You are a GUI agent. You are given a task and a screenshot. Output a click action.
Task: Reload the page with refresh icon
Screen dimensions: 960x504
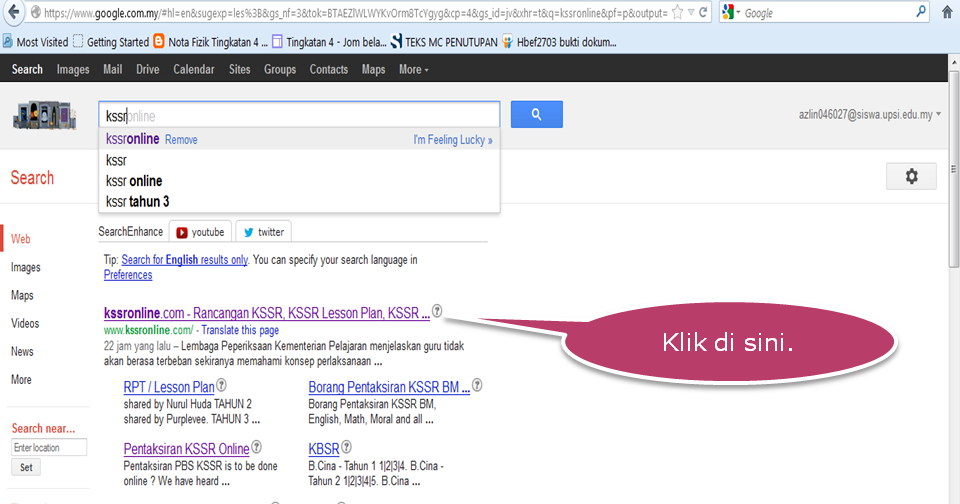coord(703,12)
